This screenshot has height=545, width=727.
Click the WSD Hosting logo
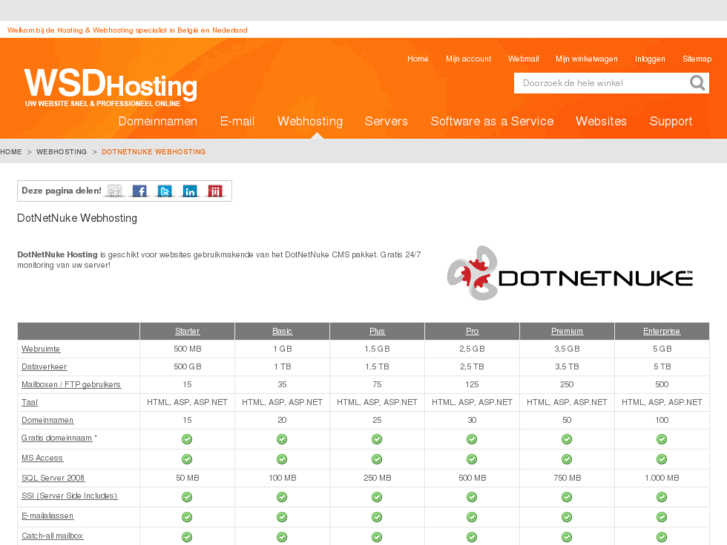[x=111, y=87]
